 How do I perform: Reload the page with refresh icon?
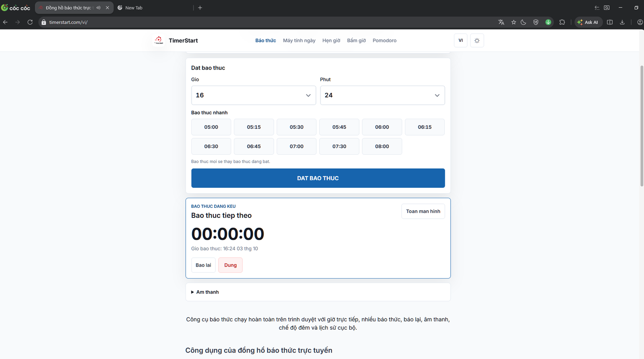[x=30, y=22]
